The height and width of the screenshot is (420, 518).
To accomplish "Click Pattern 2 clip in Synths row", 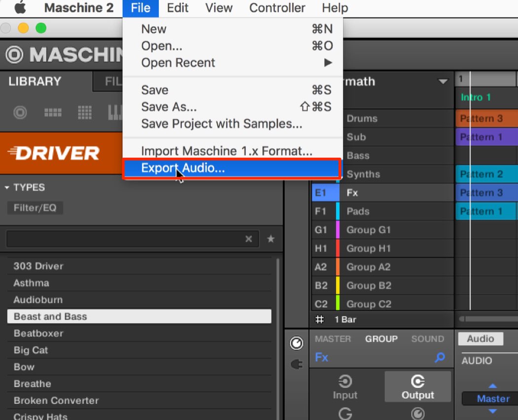I will click(x=486, y=174).
